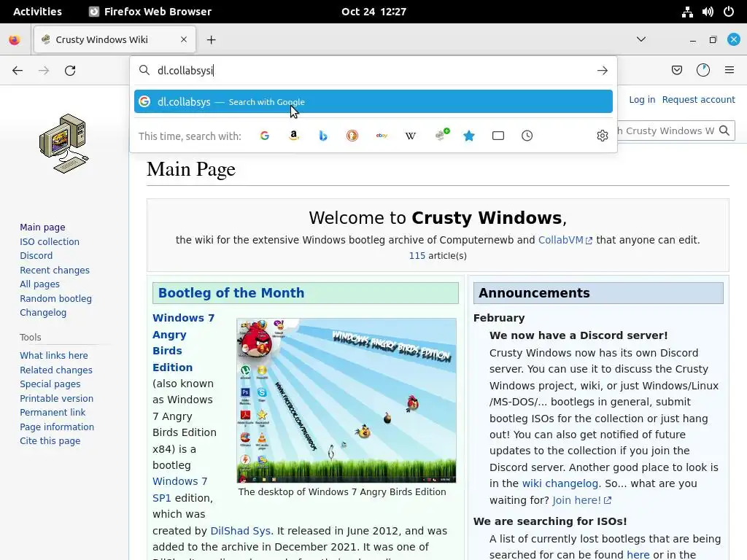
Task: Add Crusty Windows search engine
Action: click(441, 135)
